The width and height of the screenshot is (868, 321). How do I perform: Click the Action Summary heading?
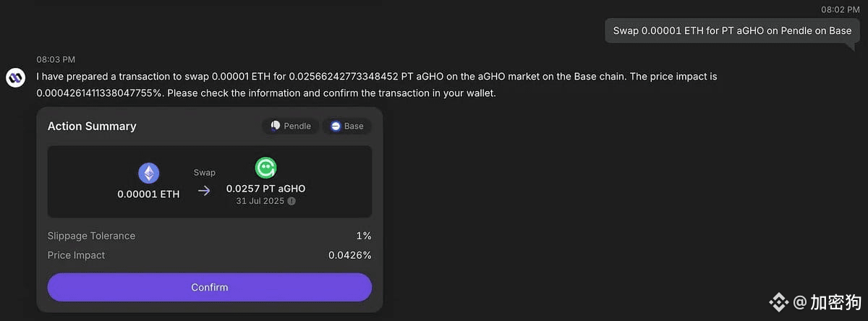[92, 126]
